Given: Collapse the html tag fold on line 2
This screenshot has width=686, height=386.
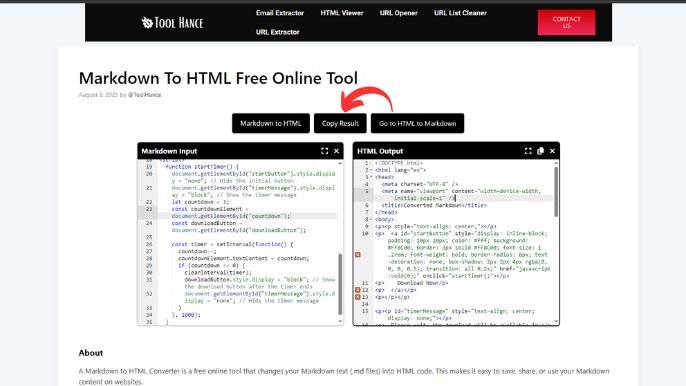Looking at the screenshot, I should [x=371, y=170].
